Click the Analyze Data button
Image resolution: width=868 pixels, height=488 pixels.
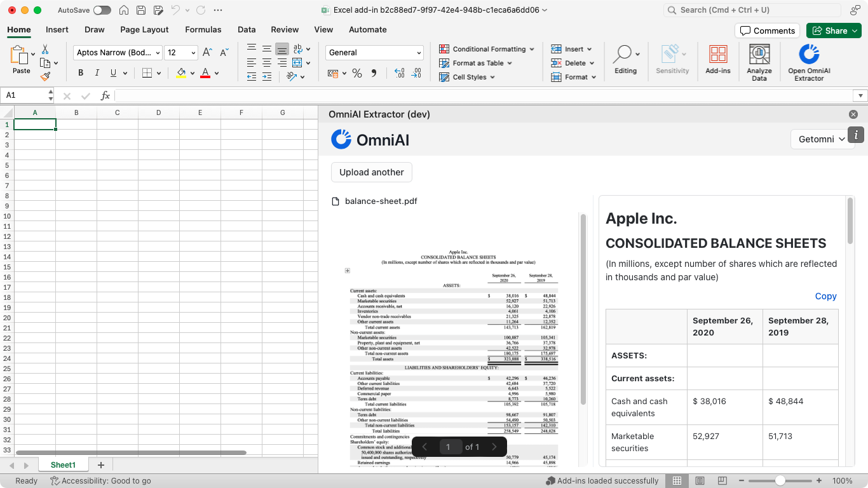[x=759, y=62]
